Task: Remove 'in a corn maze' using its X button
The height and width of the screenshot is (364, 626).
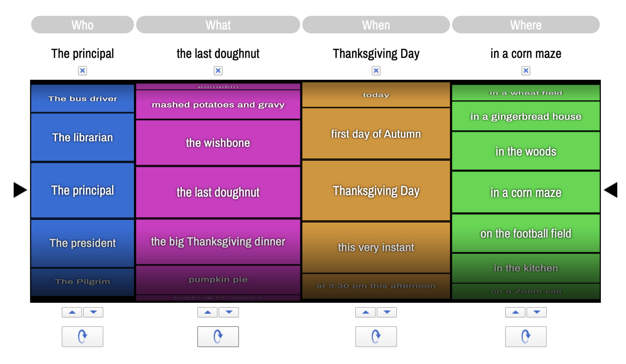Action: (526, 70)
